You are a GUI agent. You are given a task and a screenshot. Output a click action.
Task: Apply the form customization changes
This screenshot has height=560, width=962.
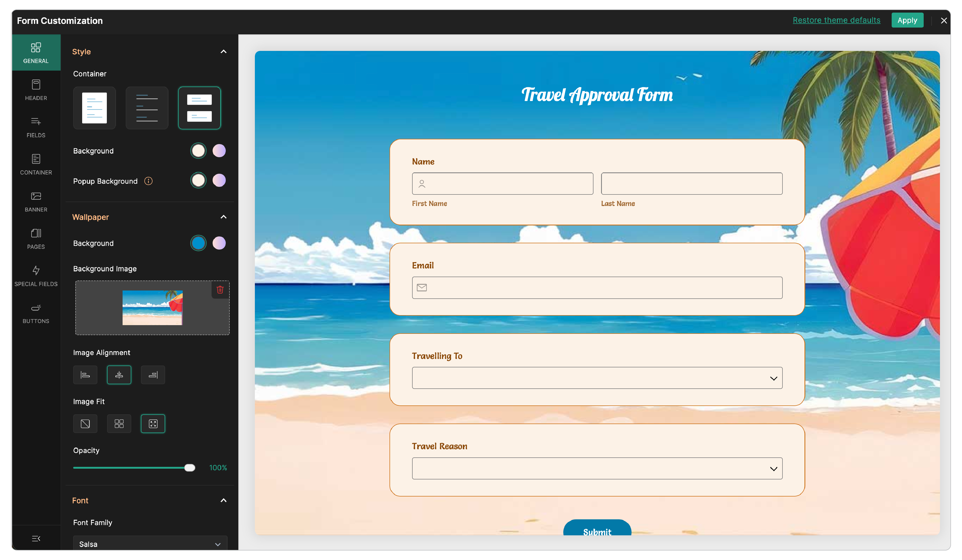(907, 20)
